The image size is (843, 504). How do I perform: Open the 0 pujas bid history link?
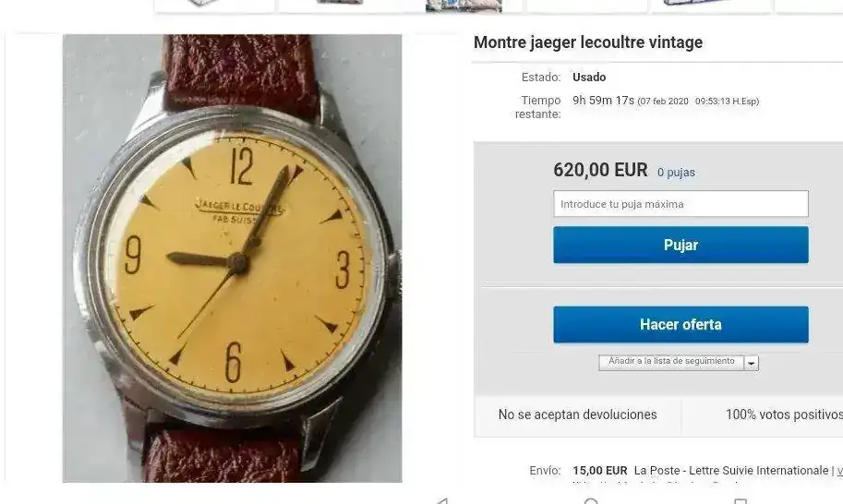[x=676, y=173]
